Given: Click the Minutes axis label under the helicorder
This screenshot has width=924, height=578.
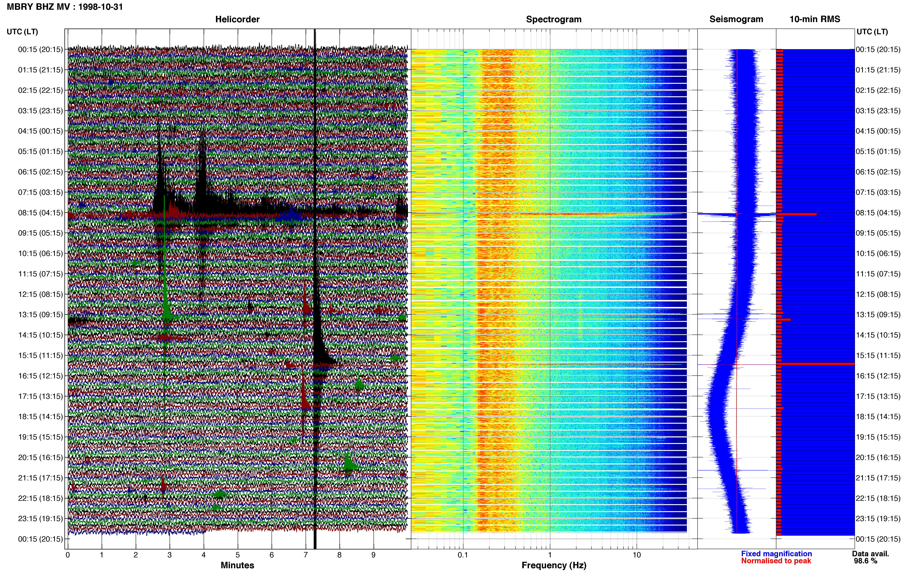Looking at the screenshot, I should click(x=237, y=565).
